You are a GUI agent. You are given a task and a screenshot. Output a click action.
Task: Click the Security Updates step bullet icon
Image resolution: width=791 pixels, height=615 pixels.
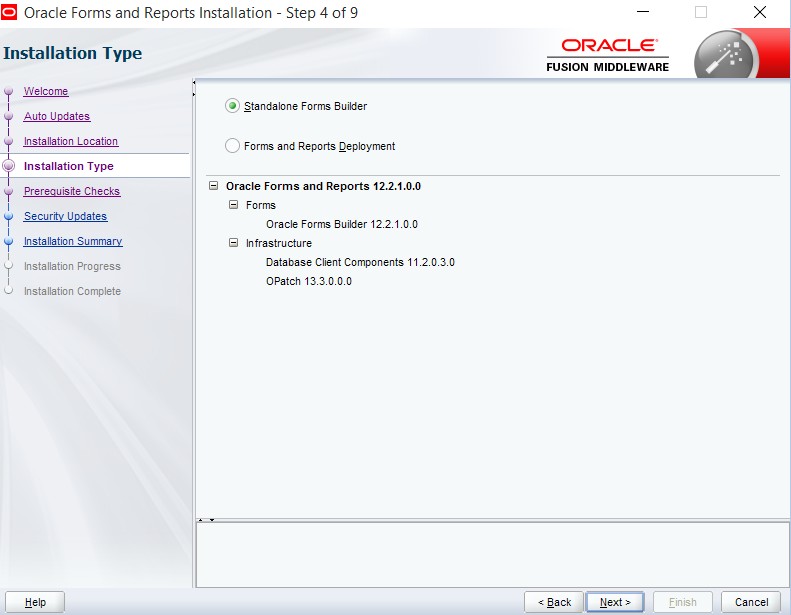click(x=9, y=217)
